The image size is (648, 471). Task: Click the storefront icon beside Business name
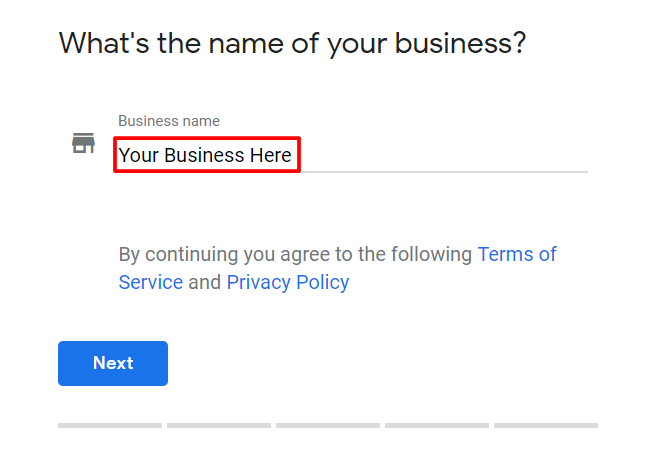pyautogui.click(x=83, y=143)
